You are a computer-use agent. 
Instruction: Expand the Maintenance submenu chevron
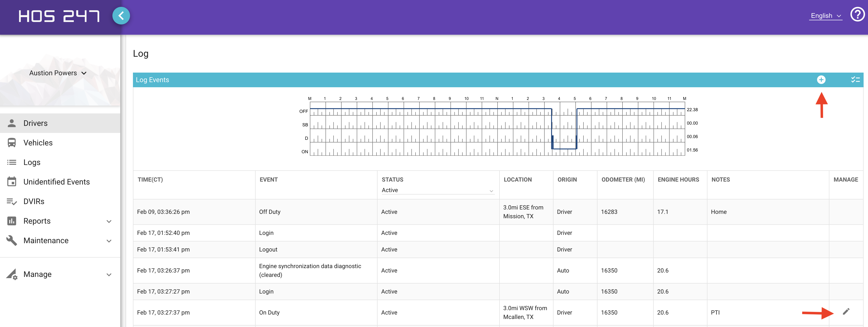(109, 241)
